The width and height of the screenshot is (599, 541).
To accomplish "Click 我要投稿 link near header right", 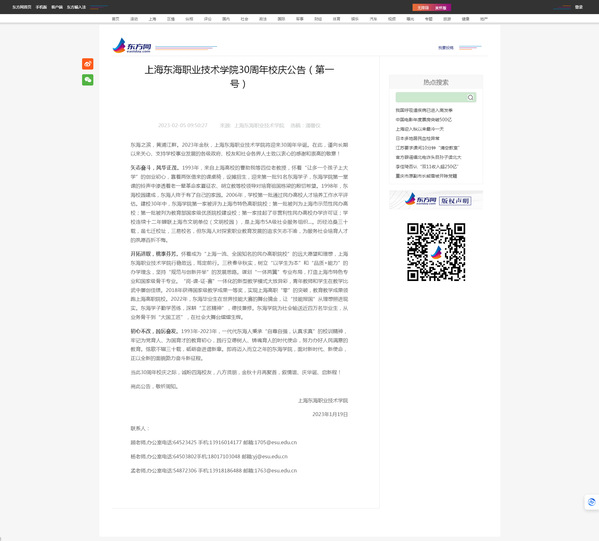I will [446, 48].
